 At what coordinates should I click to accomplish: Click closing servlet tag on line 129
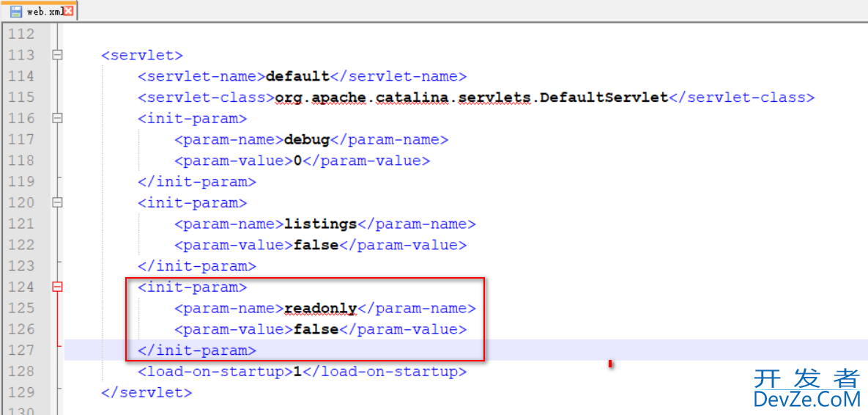146,392
